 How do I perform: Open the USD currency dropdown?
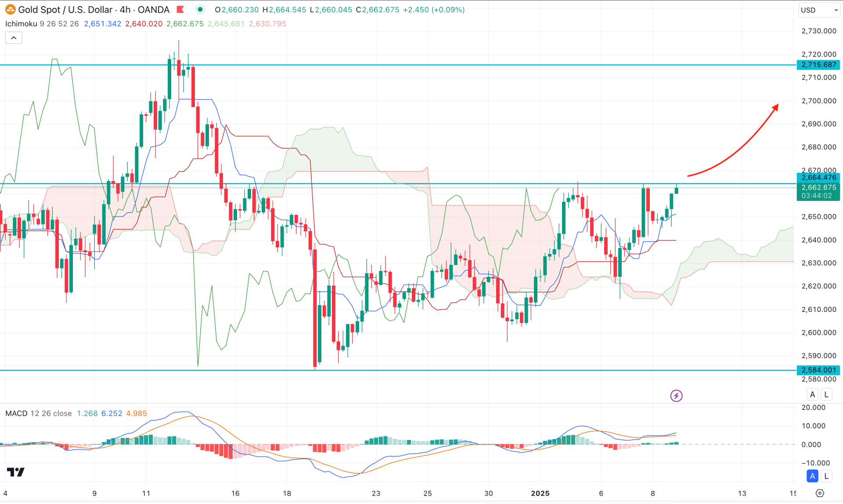819,10
